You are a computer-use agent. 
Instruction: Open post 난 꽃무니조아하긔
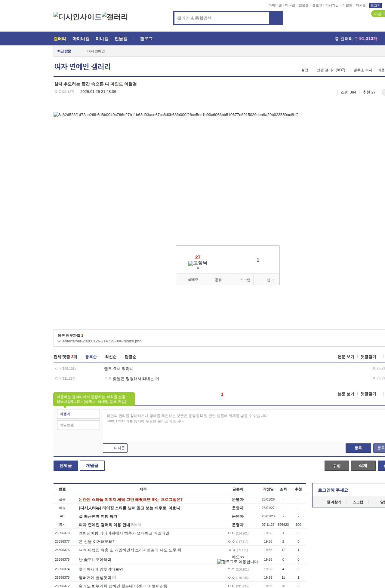click(95, 559)
